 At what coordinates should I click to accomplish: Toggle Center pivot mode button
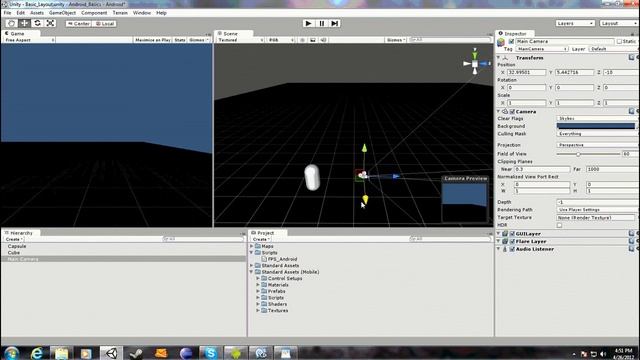point(78,24)
